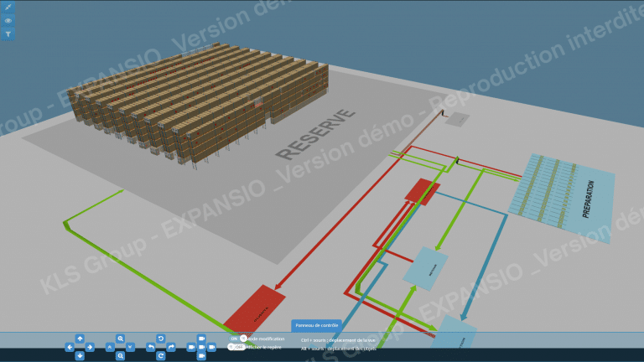The width and height of the screenshot is (644, 362).
Task: Pan the view right with arrow
Action: (90, 347)
